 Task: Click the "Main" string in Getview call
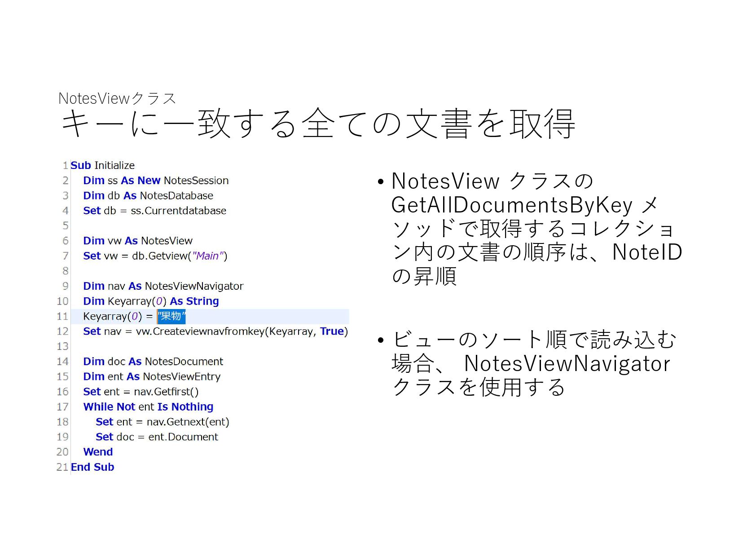[208, 256]
